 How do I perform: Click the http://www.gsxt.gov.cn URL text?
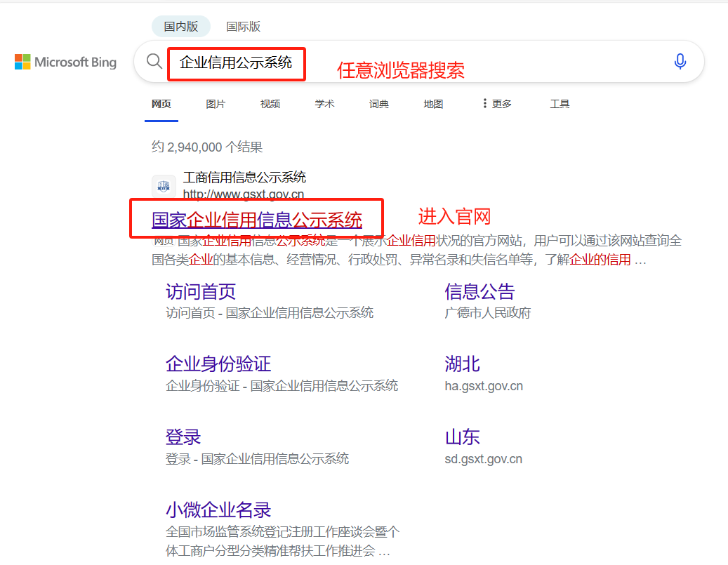tap(244, 194)
